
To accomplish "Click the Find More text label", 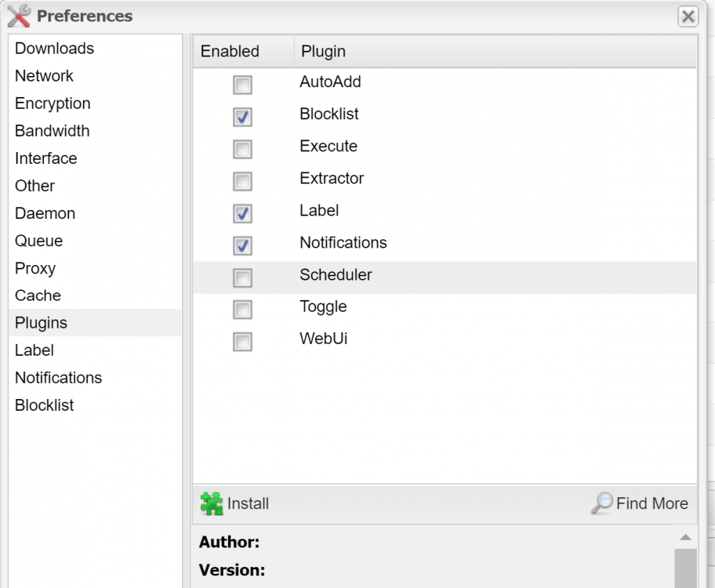I will tap(652, 503).
